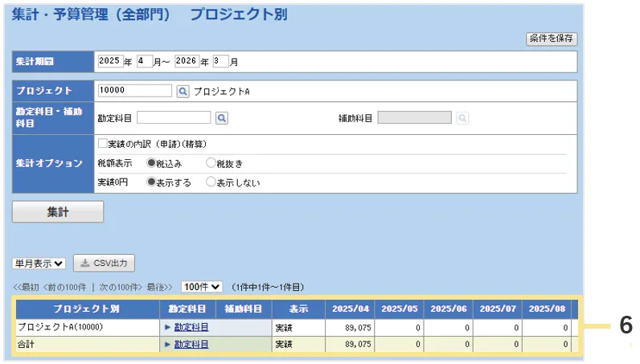Click the start year field showing 2025
Viewport: 640px width, 364px height.
(109, 61)
